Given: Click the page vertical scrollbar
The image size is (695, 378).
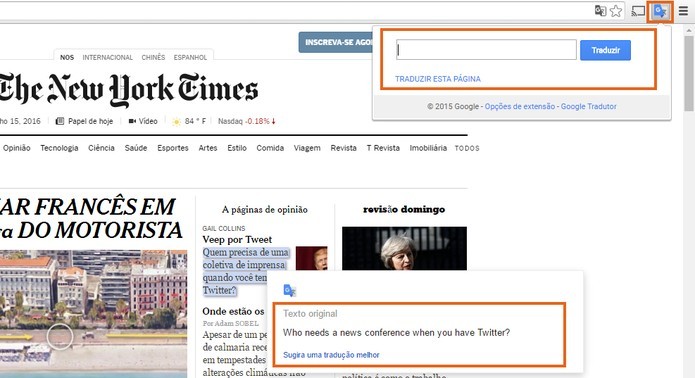Looking at the screenshot, I should click(x=688, y=73).
